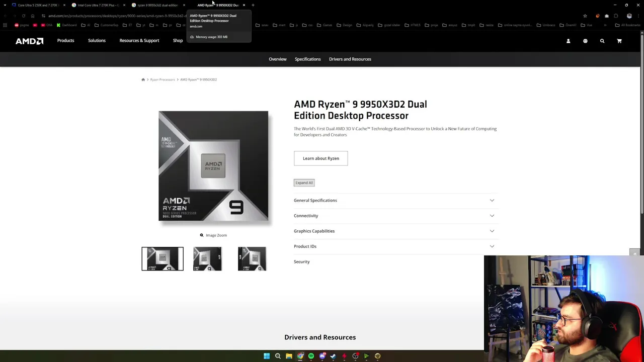The image size is (644, 362).
Task: Select first product thumbnail
Action: (163, 259)
